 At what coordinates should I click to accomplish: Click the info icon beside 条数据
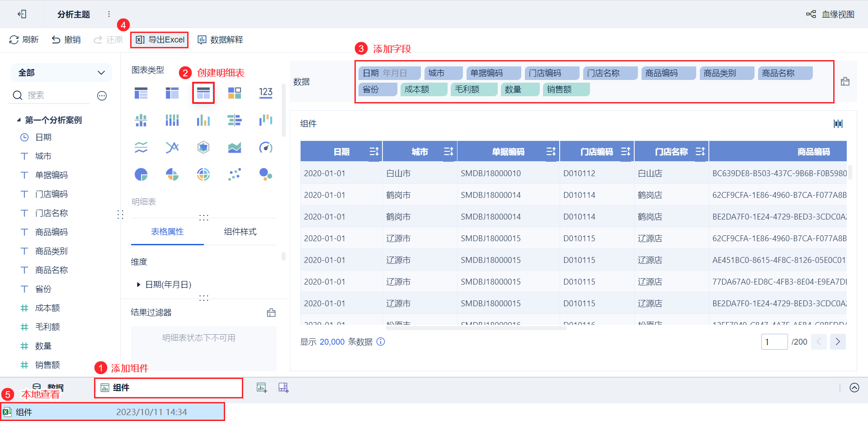381,342
